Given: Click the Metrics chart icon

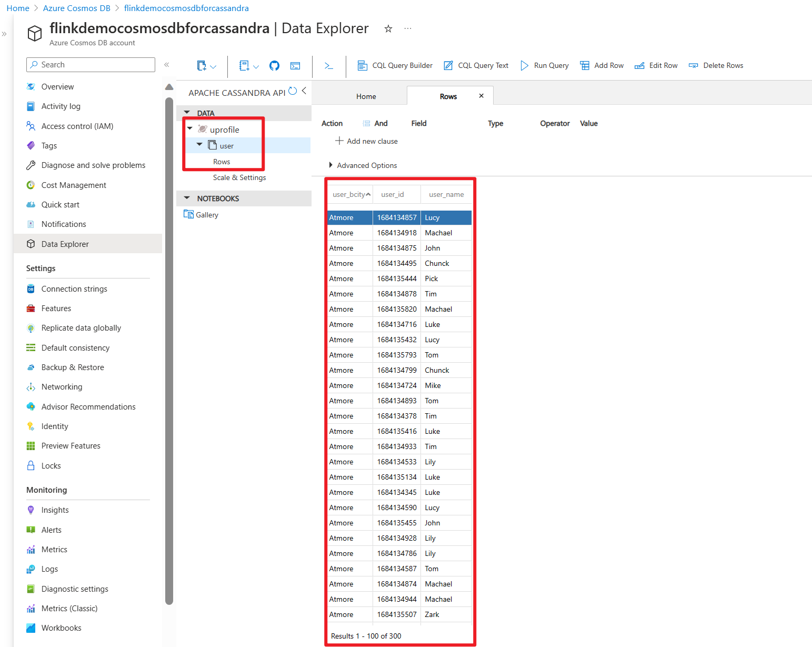Looking at the screenshot, I should click(31, 550).
